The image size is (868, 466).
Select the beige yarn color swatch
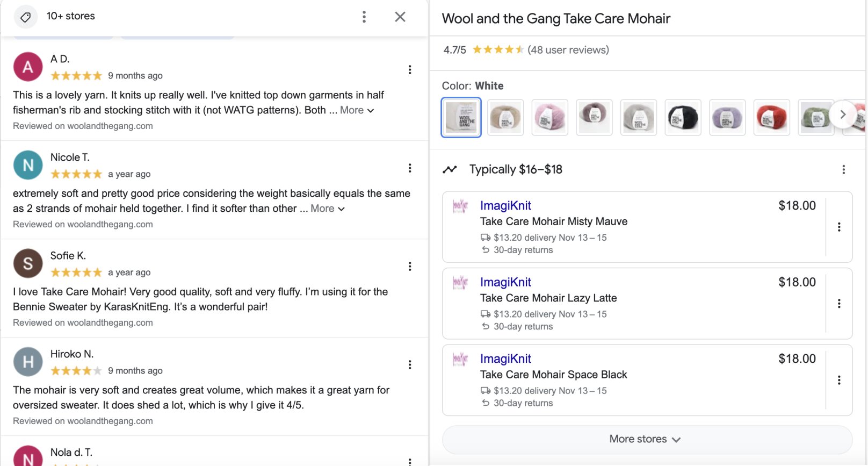pyautogui.click(x=505, y=117)
